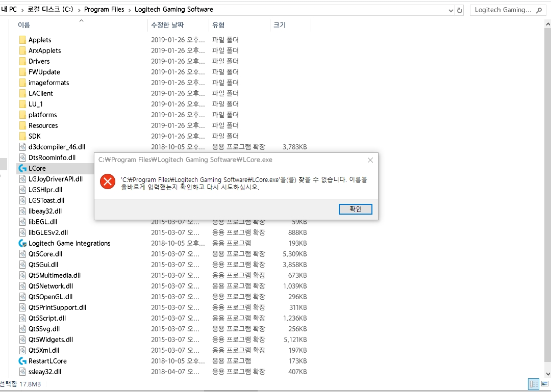Select the platforms folder icon
This screenshot has height=392, width=551.
coord(22,115)
